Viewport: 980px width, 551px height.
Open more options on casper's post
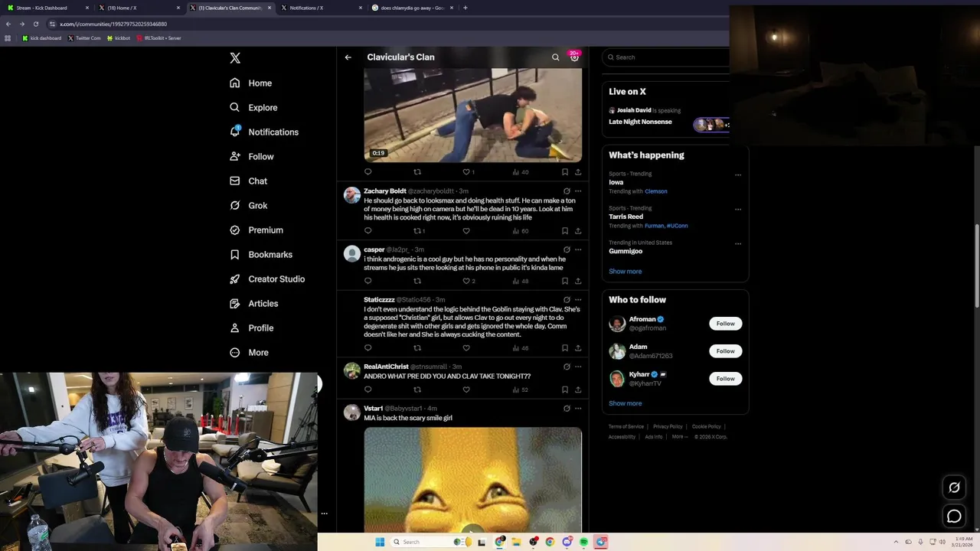tap(578, 249)
